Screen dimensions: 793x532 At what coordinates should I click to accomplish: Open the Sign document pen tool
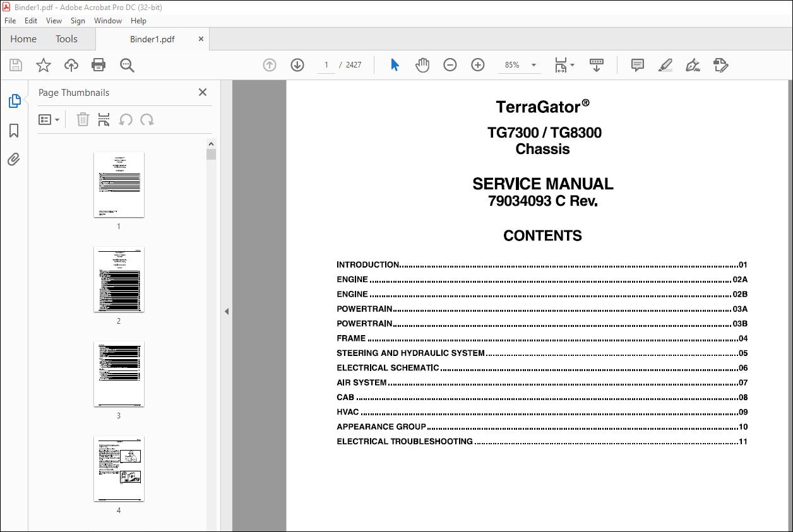pos(693,65)
